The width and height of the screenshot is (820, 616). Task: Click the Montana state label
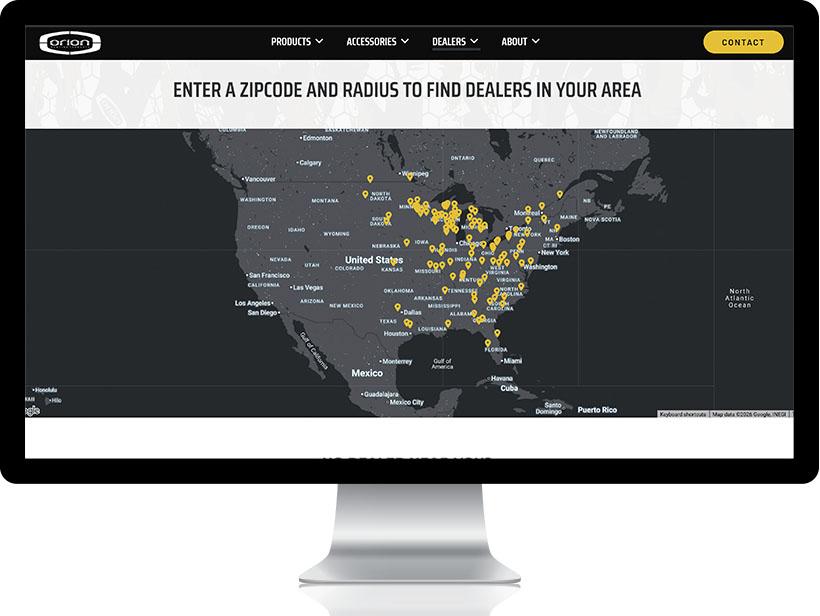pos(325,200)
